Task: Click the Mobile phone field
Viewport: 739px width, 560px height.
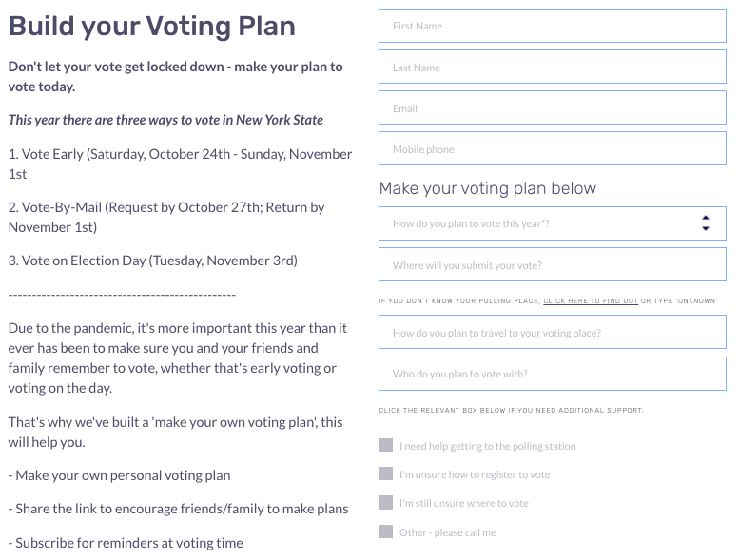Action: tap(553, 149)
